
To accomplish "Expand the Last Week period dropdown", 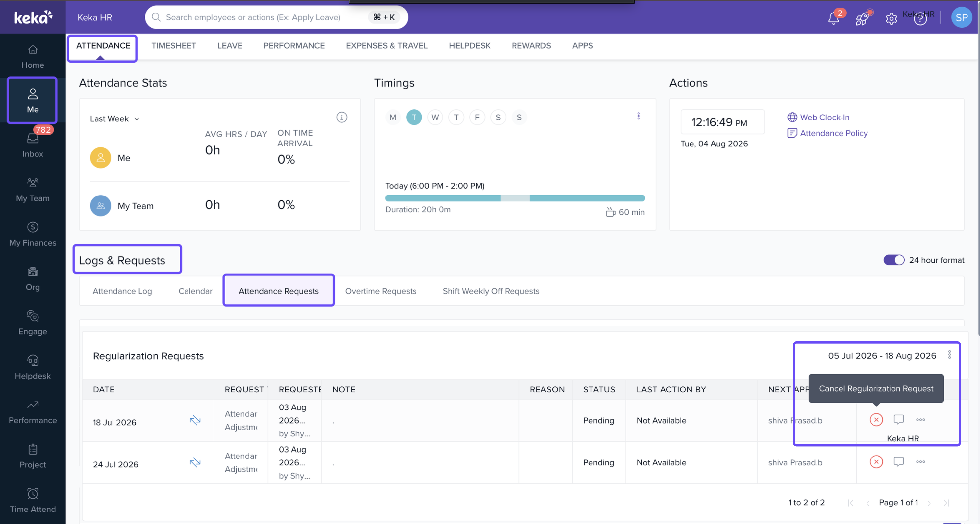I will point(115,119).
